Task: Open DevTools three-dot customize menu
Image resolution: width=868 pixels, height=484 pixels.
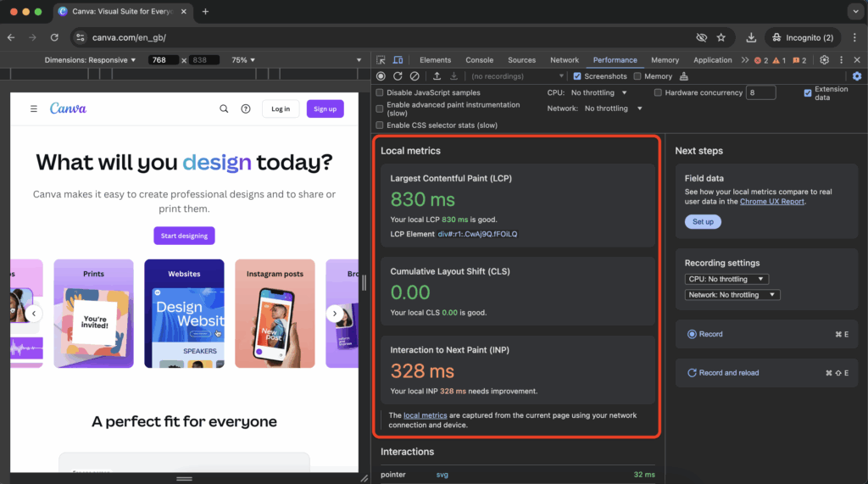Action: [841, 60]
